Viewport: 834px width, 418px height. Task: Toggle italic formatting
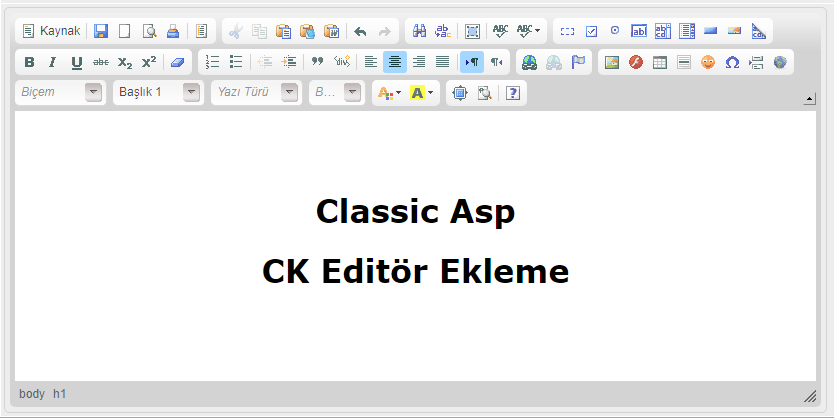coord(53,62)
